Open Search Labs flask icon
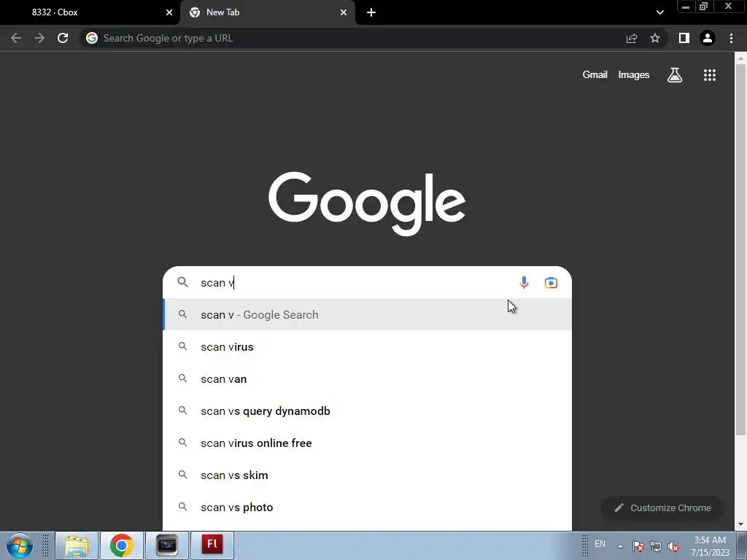Image resolution: width=747 pixels, height=560 pixels. [675, 75]
